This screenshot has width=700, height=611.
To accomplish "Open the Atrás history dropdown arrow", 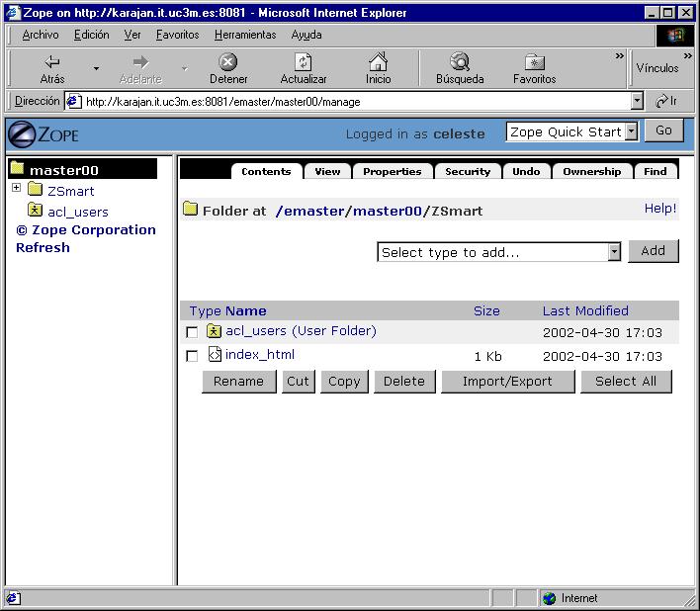I will (x=96, y=68).
